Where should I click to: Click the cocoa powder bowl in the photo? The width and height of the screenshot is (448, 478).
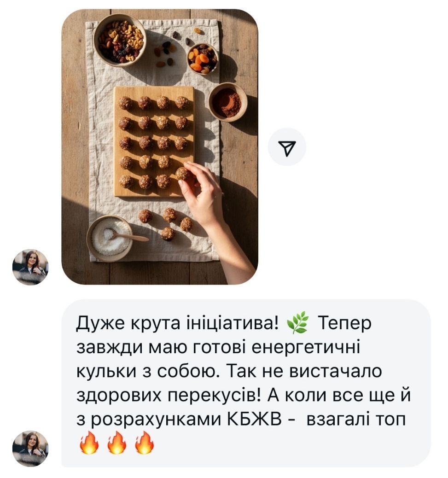pos(227,102)
